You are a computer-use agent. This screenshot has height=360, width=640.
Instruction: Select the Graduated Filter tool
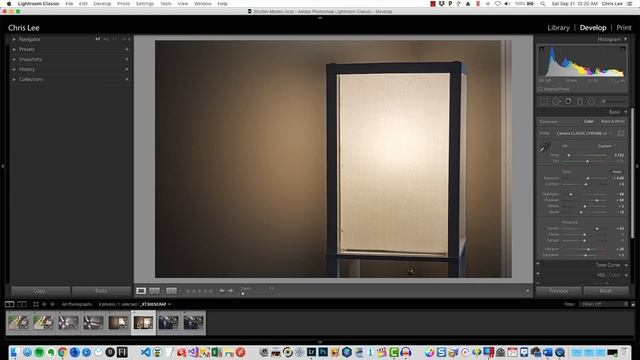pyautogui.click(x=580, y=101)
